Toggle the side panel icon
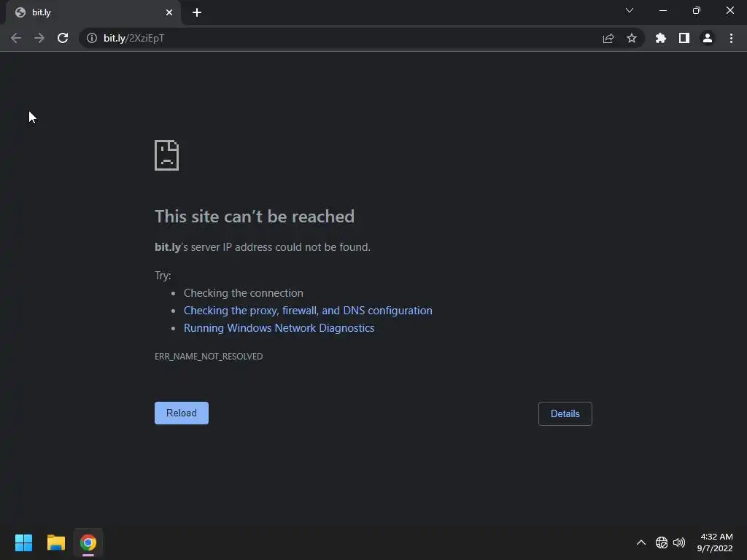This screenshot has height=560, width=747. pyautogui.click(x=684, y=38)
